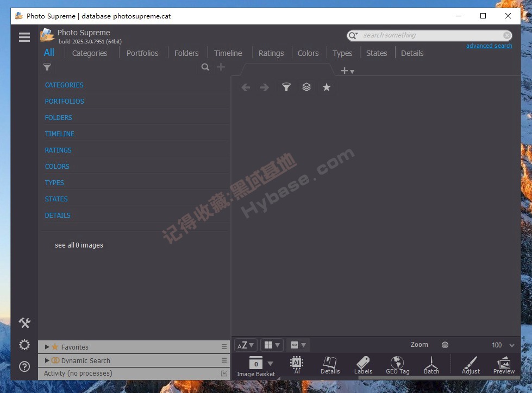Image resolution: width=532 pixels, height=393 pixels.
Task: Open the CATEGORIES list entry
Action: [64, 85]
